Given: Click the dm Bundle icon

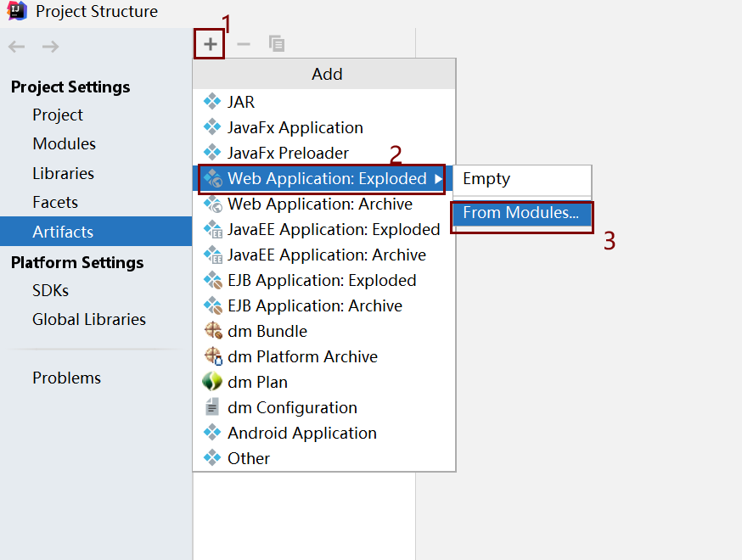Looking at the screenshot, I should [212, 331].
